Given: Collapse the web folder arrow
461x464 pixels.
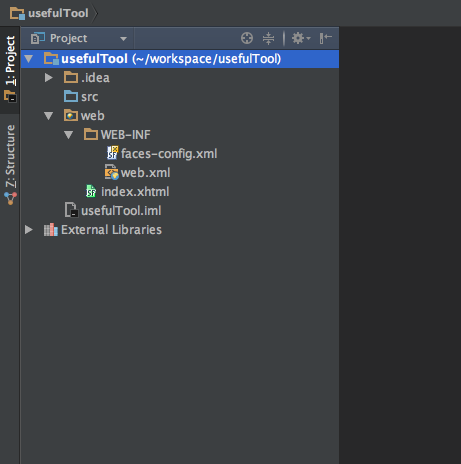Looking at the screenshot, I should (49, 116).
